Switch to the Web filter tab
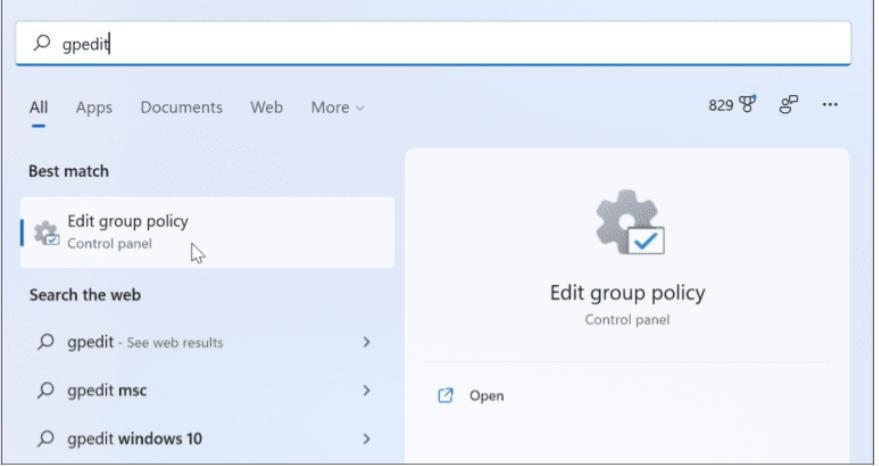The image size is (879, 466). click(266, 108)
